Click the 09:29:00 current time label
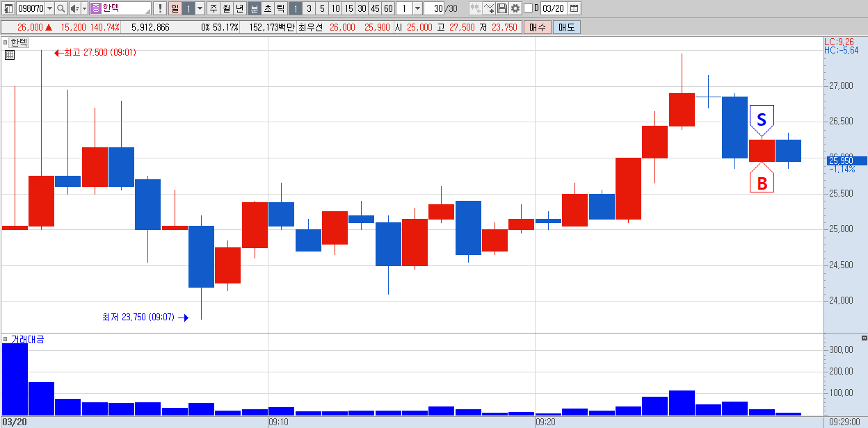Viewport: 868px width, 428px height. 846,422
